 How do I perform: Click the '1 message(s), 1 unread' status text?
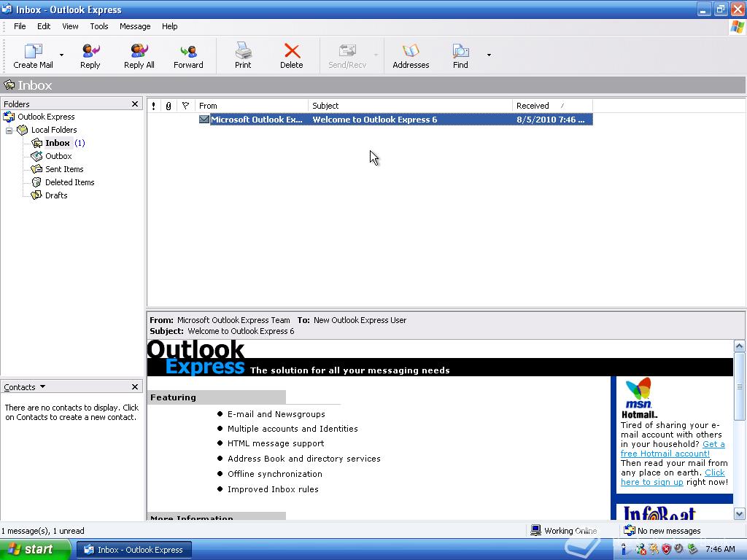43,531
